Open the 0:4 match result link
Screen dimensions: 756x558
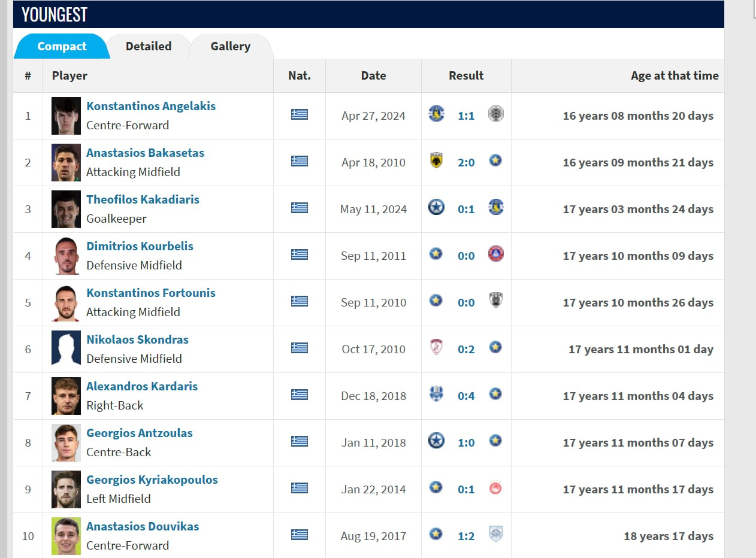pyautogui.click(x=466, y=396)
